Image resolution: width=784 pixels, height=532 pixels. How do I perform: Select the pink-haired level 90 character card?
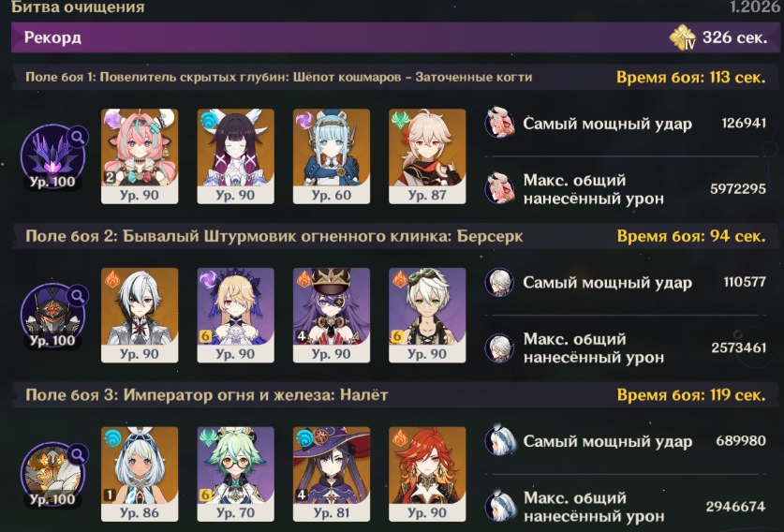140,156
